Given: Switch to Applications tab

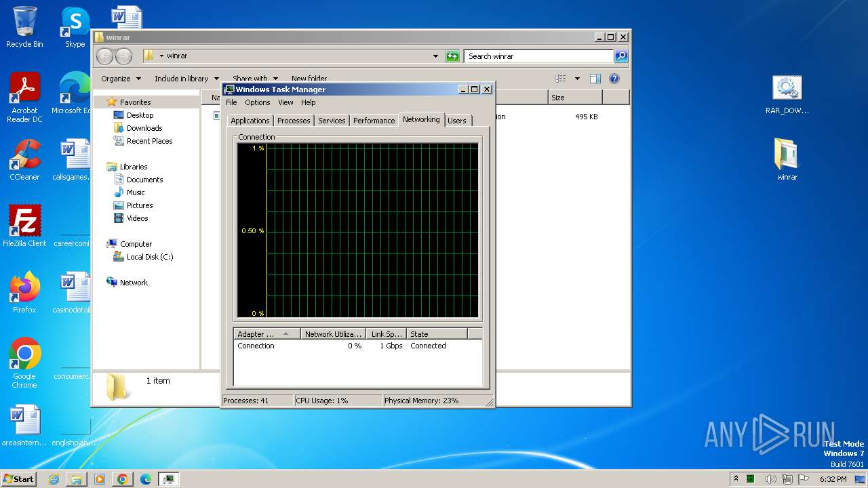Looking at the screenshot, I should 250,121.
